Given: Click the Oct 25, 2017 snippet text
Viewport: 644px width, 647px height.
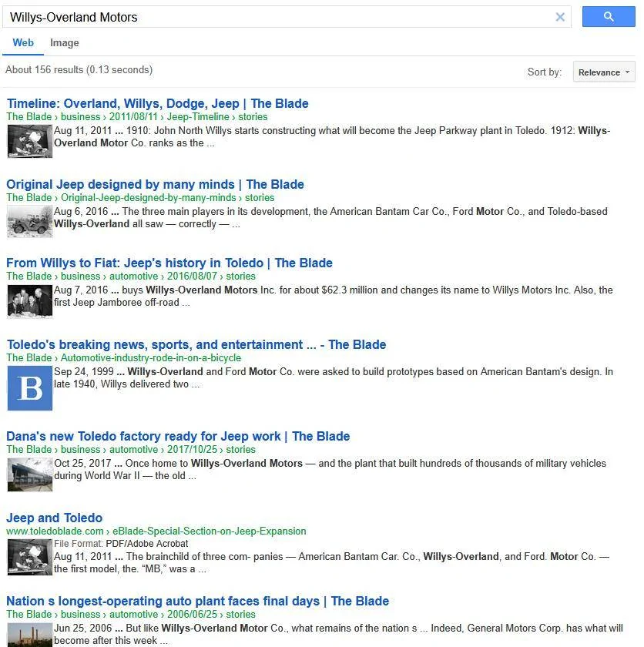Looking at the screenshot, I should 330,470.
